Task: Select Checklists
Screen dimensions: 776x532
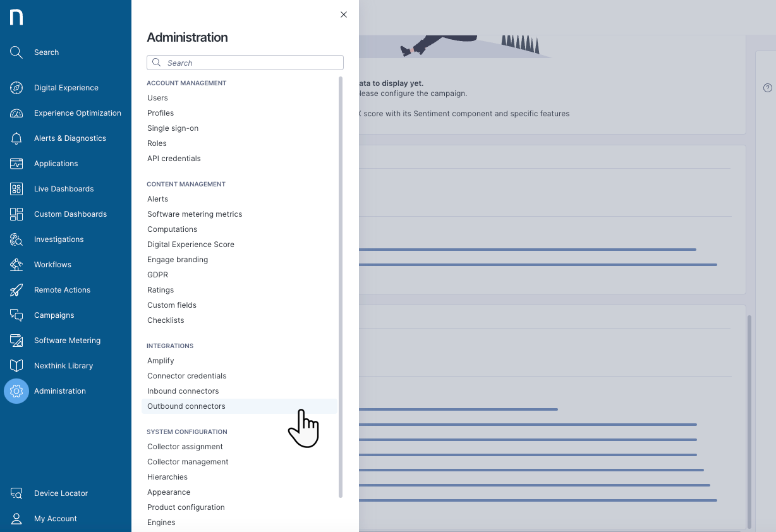Action: [166, 320]
